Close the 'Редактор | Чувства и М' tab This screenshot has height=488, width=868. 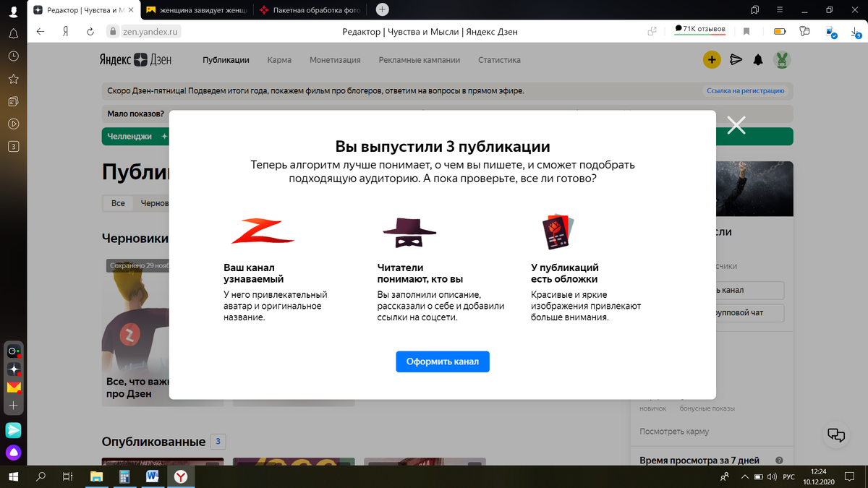[131, 10]
